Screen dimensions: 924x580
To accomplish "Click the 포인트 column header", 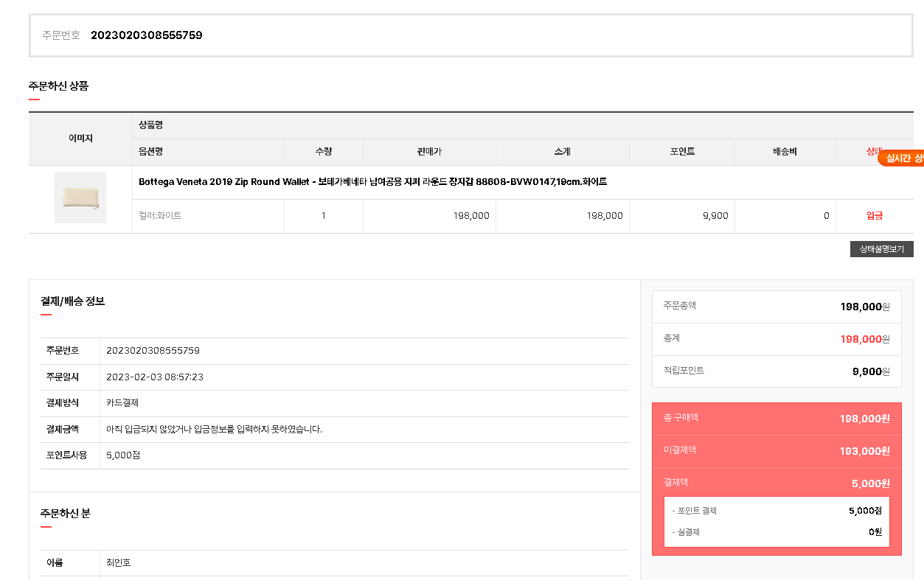I will point(681,152).
